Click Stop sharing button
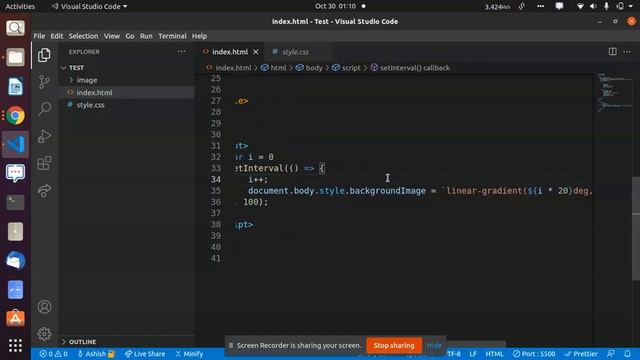The width and height of the screenshot is (640, 360). coord(394,345)
